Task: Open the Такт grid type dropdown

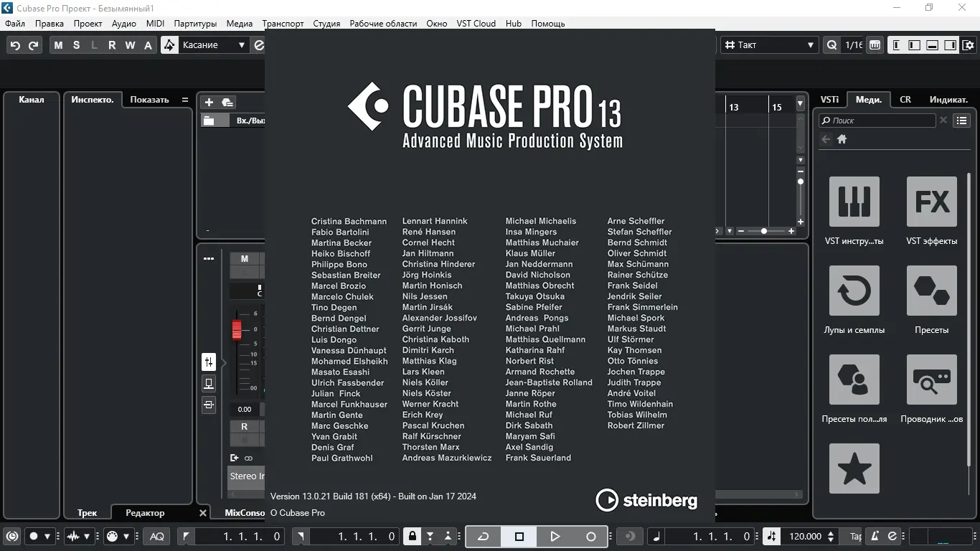Action: click(770, 45)
